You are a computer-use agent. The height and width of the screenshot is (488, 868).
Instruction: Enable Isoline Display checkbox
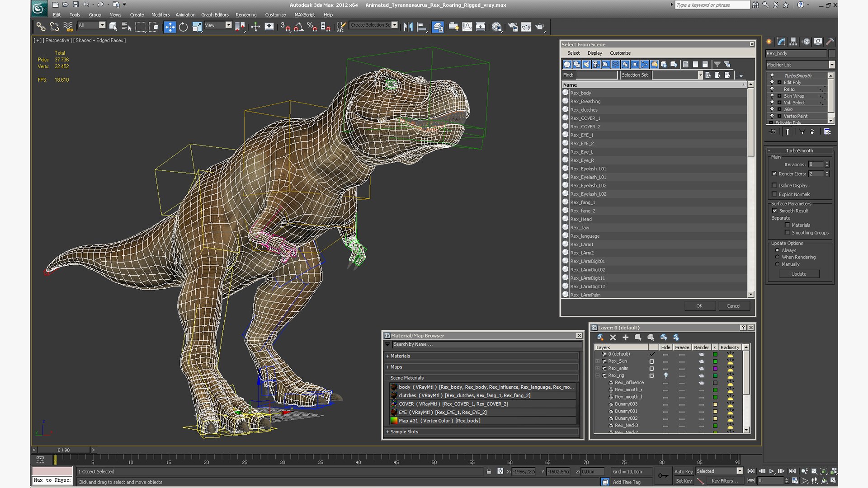click(x=774, y=185)
